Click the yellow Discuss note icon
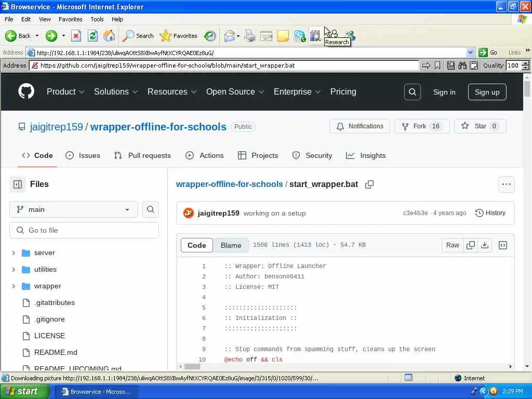The image size is (532, 399). pyautogui.click(x=283, y=36)
